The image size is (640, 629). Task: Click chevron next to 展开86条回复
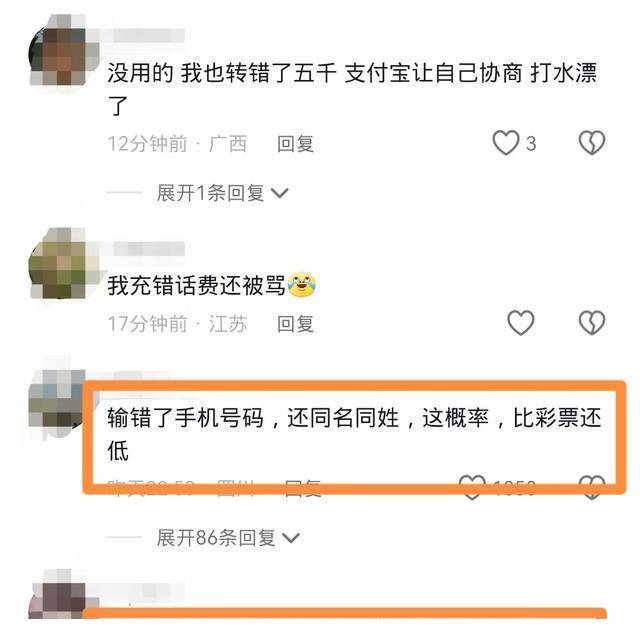(291, 538)
